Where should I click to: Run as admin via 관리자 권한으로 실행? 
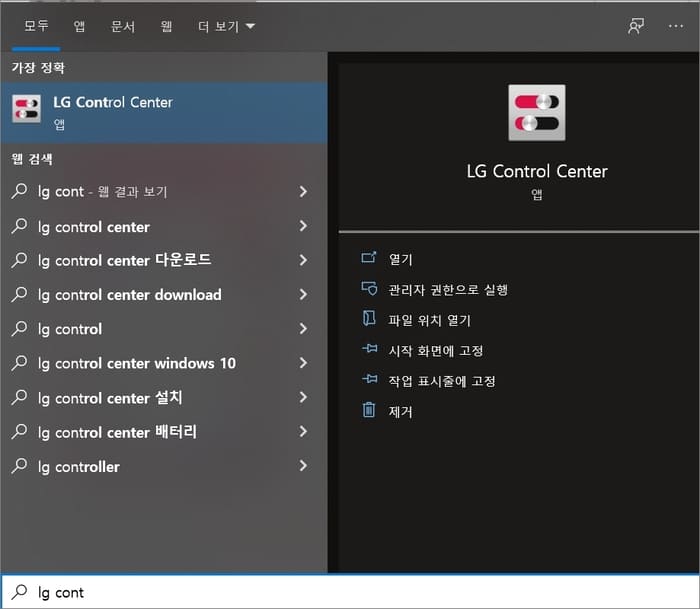click(x=448, y=290)
